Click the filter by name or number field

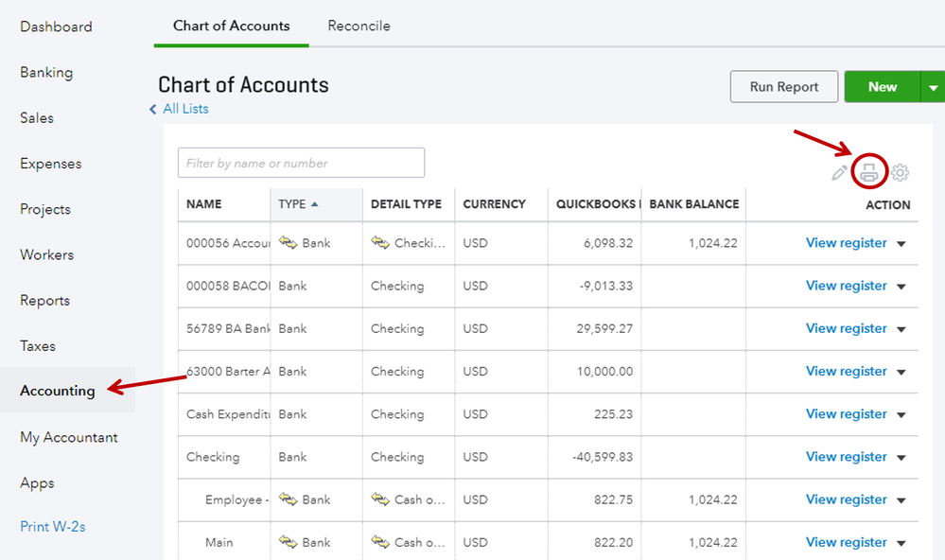[x=301, y=163]
